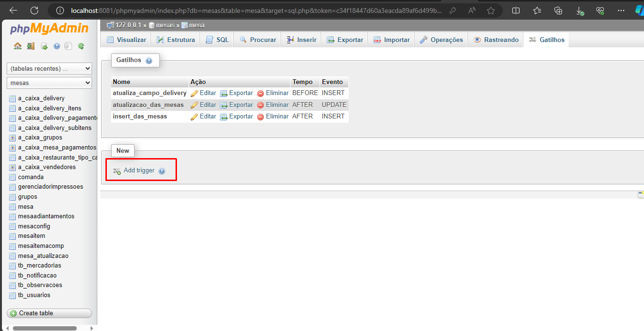The width and height of the screenshot is (644, 331).
Task: Switch to the Estrutura tab
Action: pyautogui.click(x=176, y=40)
